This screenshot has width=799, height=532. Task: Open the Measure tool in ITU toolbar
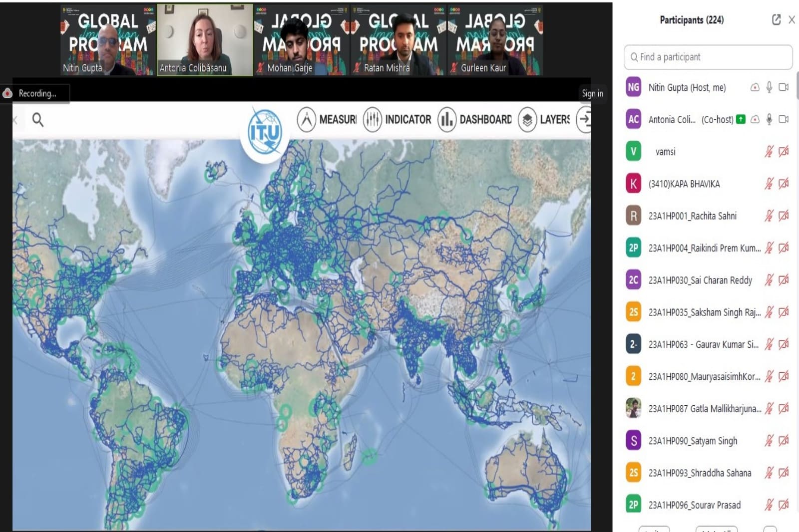coord(327,120)
